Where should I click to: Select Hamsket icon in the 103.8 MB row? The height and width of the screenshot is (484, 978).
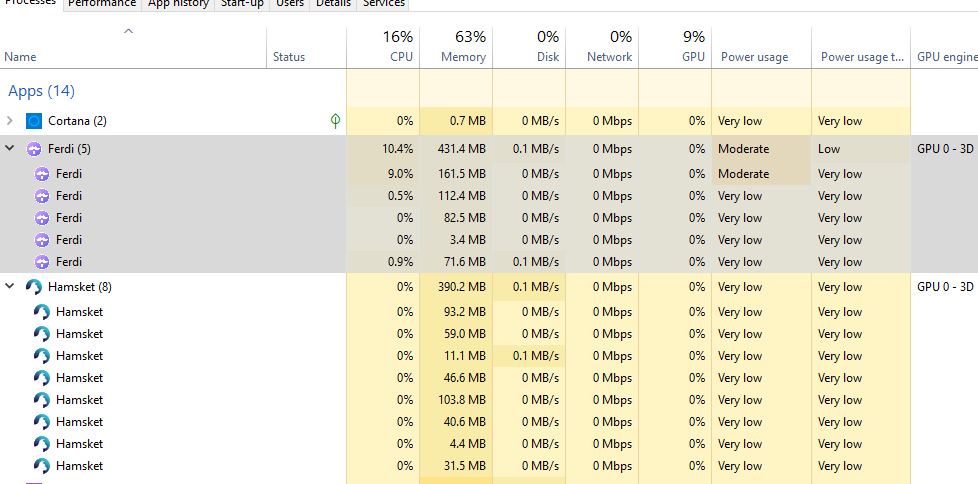pos(42,400)
